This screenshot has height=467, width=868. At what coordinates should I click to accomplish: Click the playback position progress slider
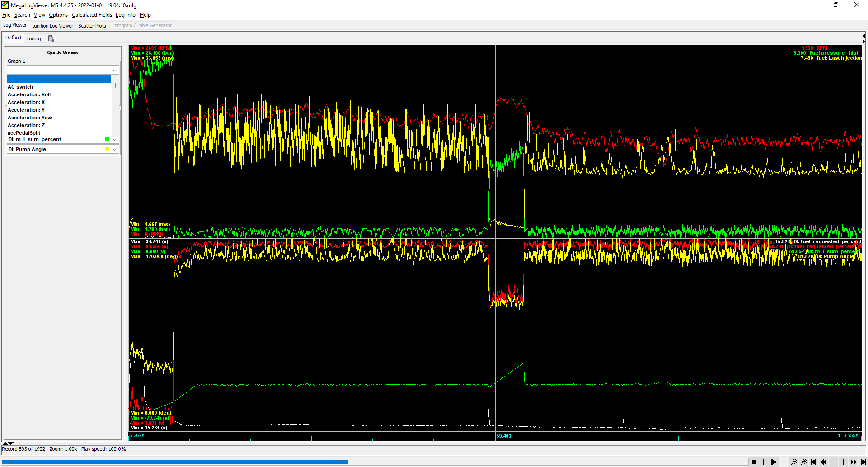click(x=374, y=462)
